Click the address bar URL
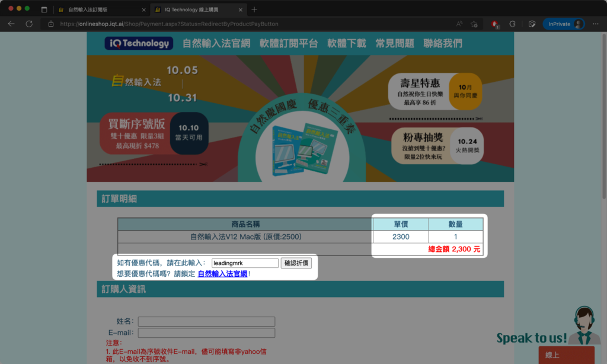Viewport: 607px width, 364px height. (x=169, y=24)
